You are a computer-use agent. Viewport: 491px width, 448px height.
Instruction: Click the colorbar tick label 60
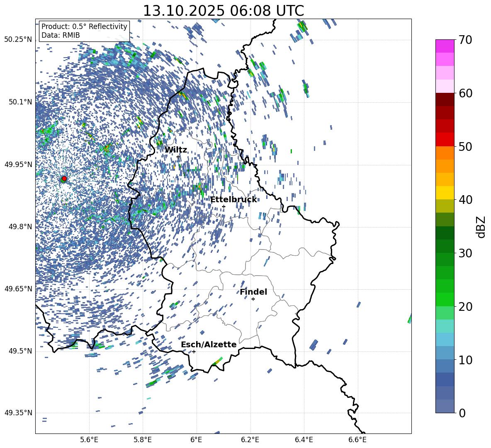pos(465,93)
